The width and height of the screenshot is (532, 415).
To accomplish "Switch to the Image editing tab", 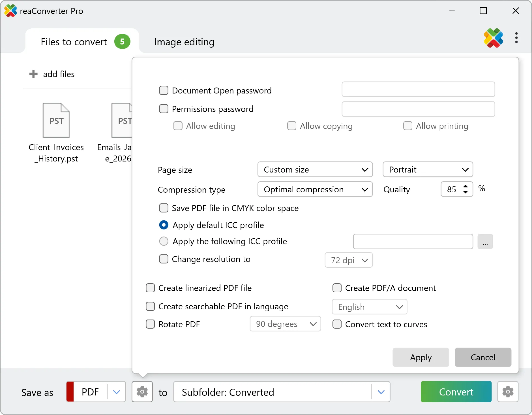I will 184,42.
